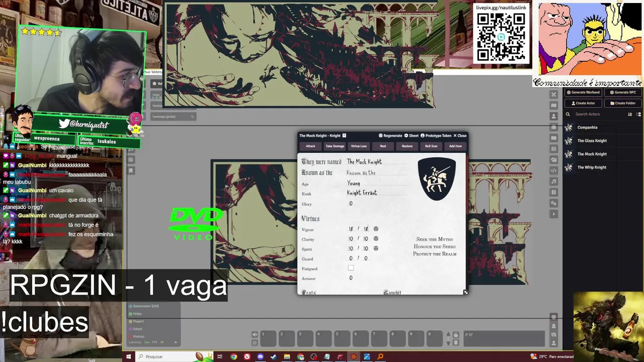Click Generate NPC button
This screenshot has height=362, width=644.
[x=623, y=93]
